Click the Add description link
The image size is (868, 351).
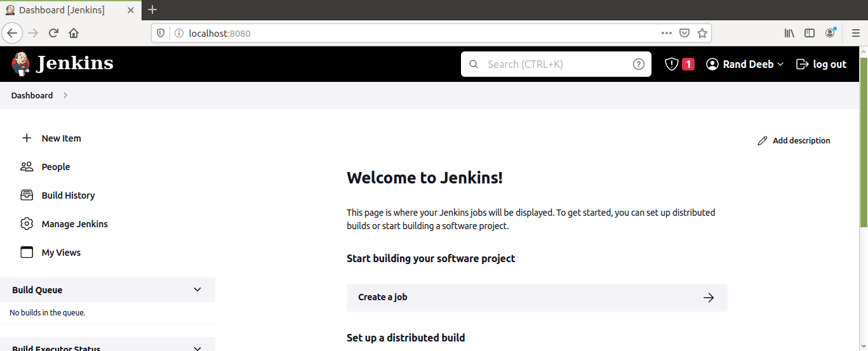tap(801, 140)
